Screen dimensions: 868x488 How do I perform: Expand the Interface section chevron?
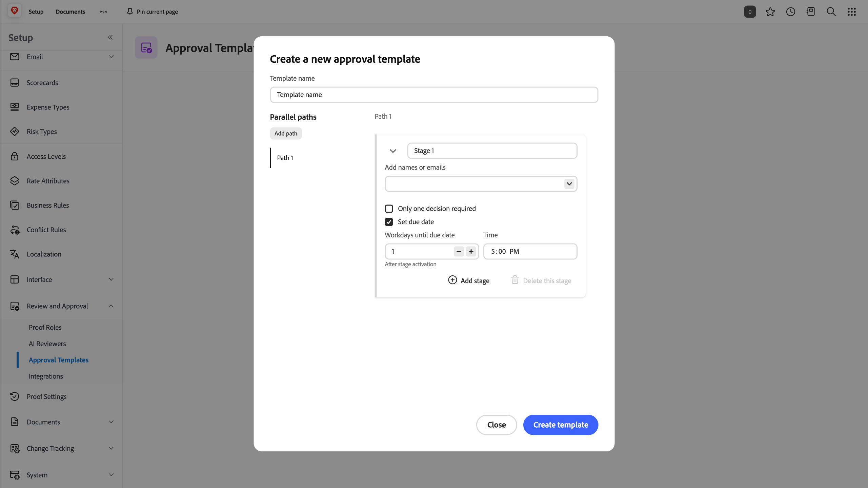[x=111, y=279]
